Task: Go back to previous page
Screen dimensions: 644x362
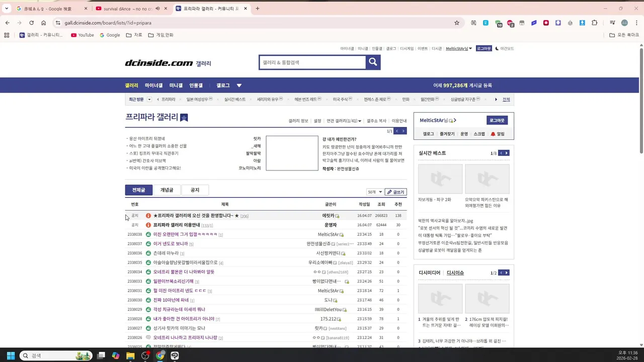Action: pyautogui.click(x=7, y=23)
